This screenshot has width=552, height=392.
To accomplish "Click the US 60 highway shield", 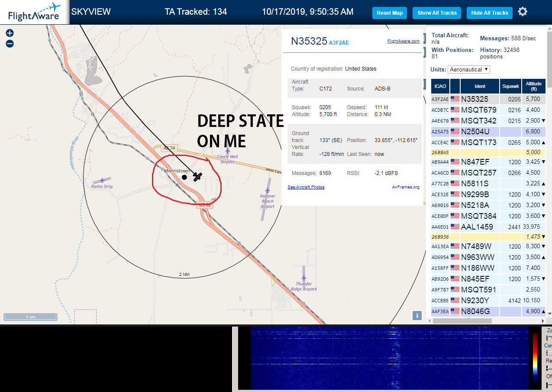I will click(x=204, y=205).
